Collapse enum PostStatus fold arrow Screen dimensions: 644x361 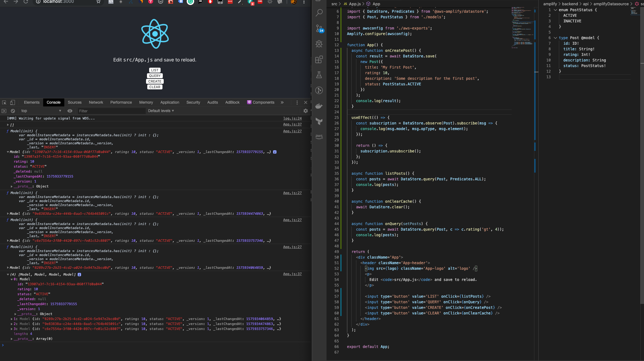click(555, 10)
